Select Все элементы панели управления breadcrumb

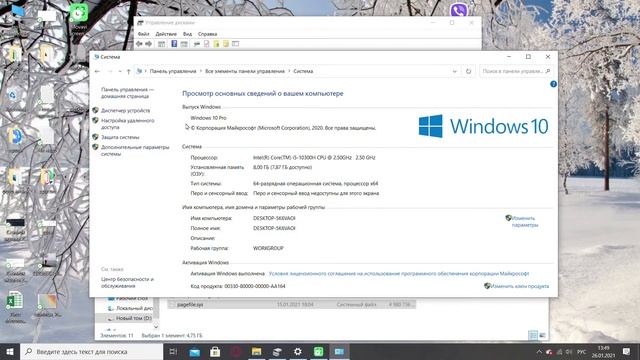click(x=244, y=71)
